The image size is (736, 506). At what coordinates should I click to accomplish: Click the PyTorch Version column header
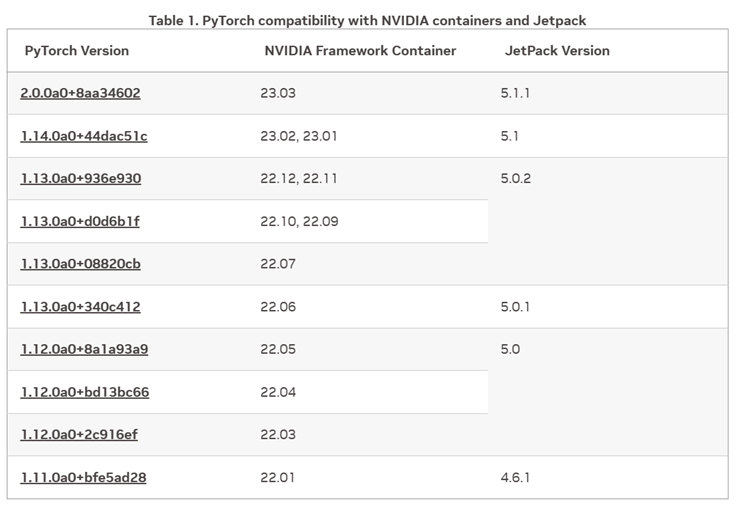(77, 51)
